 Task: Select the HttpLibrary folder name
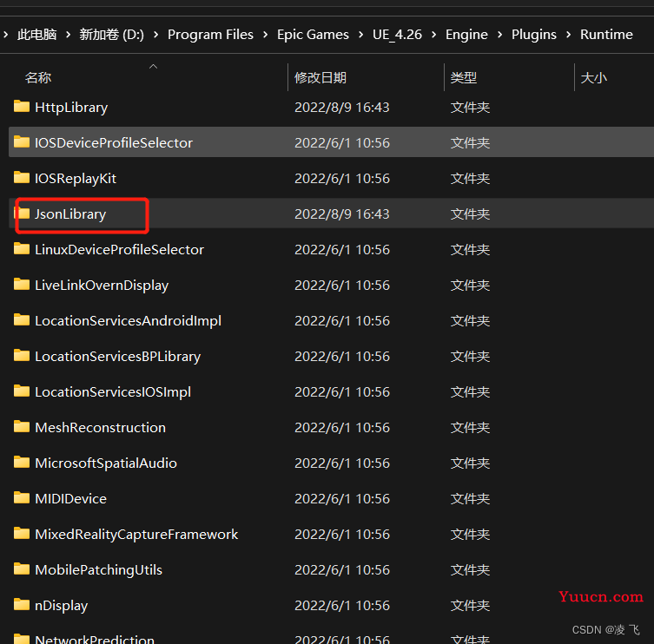point(71,108)
